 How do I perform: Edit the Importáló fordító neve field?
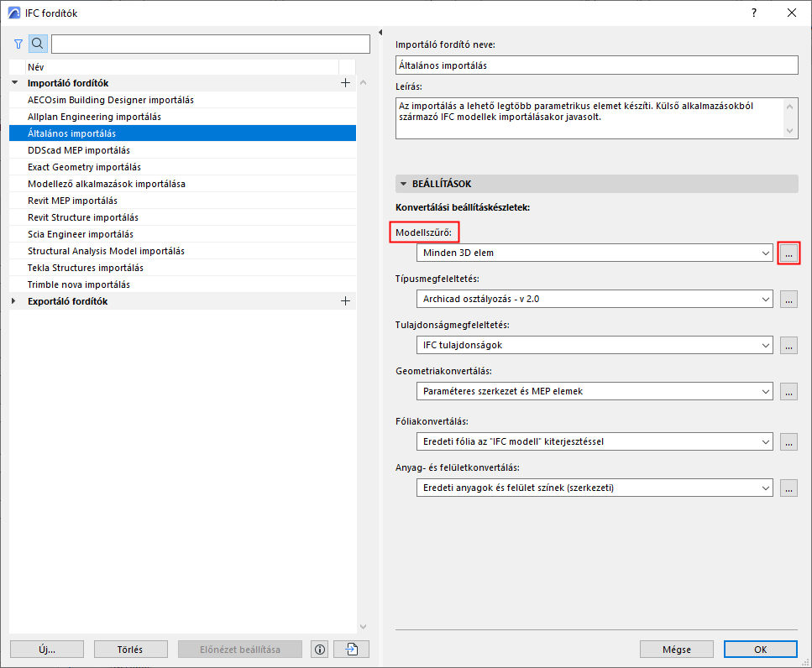[596, 65]
